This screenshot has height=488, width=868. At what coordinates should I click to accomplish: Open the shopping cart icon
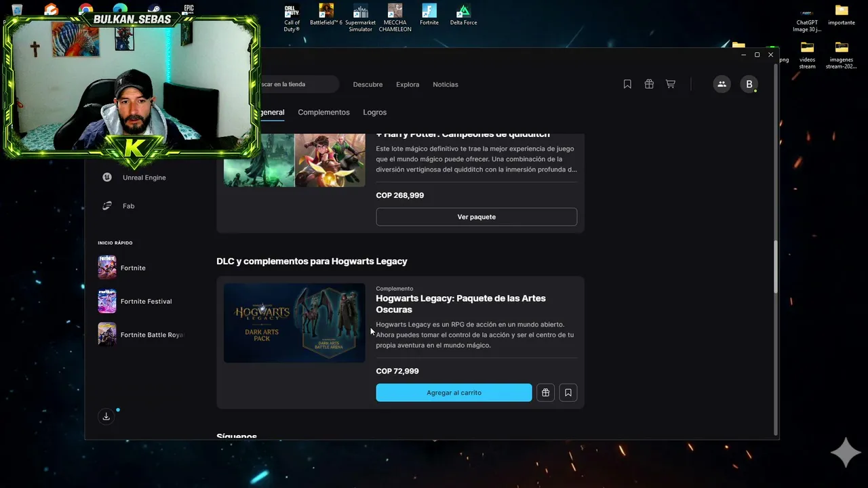click(x=671, y=84)
